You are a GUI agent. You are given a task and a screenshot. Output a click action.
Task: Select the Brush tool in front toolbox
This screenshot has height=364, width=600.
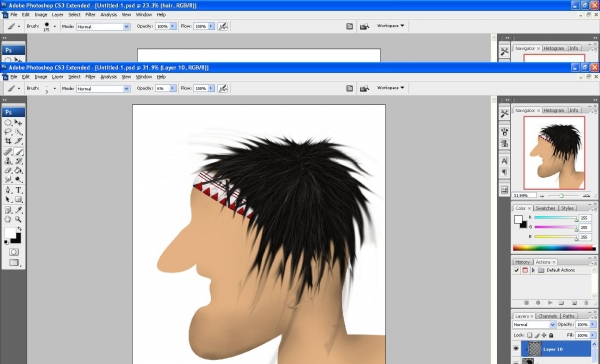[18, 152]
